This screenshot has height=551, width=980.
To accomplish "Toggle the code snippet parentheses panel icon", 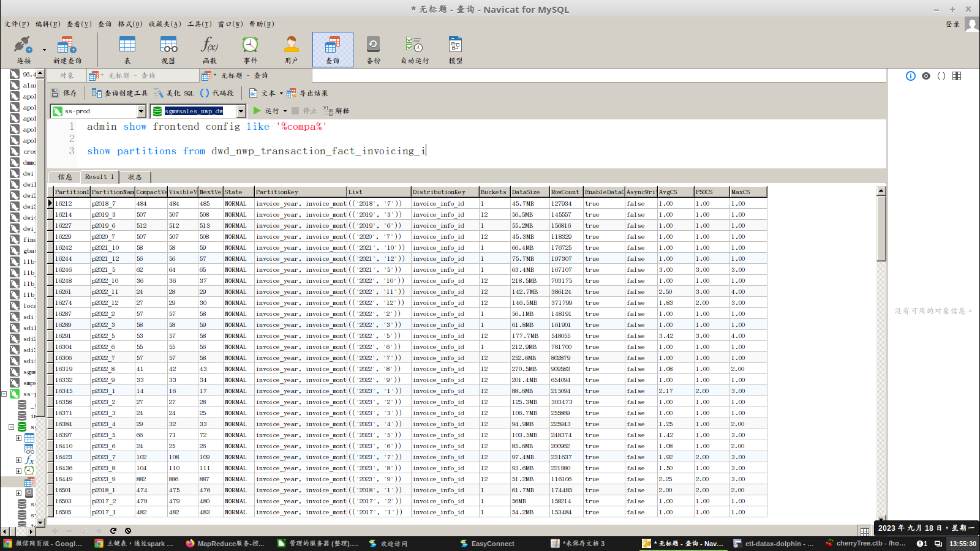I will point(941,76).
